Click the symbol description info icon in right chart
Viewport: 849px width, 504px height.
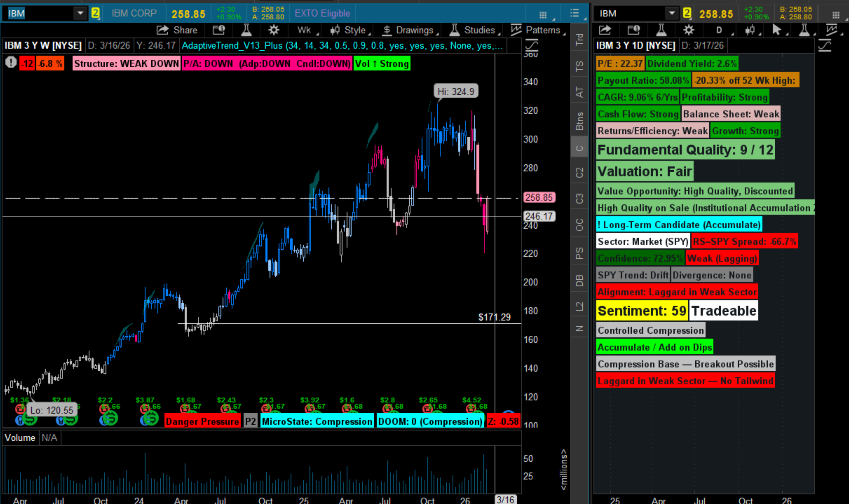(x=633, y=30)
